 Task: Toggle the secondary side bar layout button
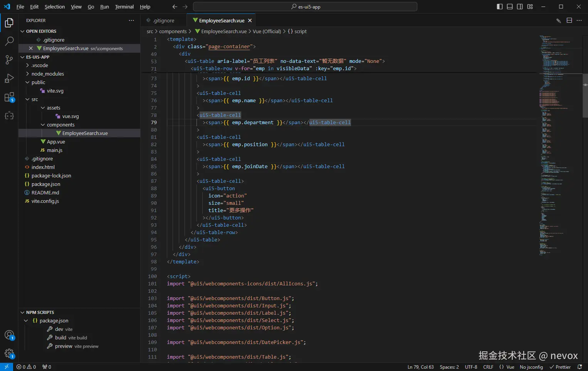[520, 7]
